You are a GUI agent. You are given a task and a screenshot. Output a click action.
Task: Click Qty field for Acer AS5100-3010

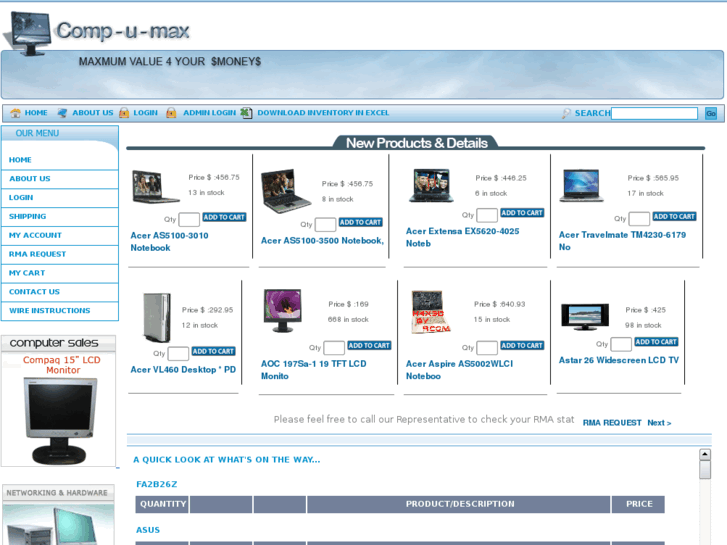tap(189, 219)
